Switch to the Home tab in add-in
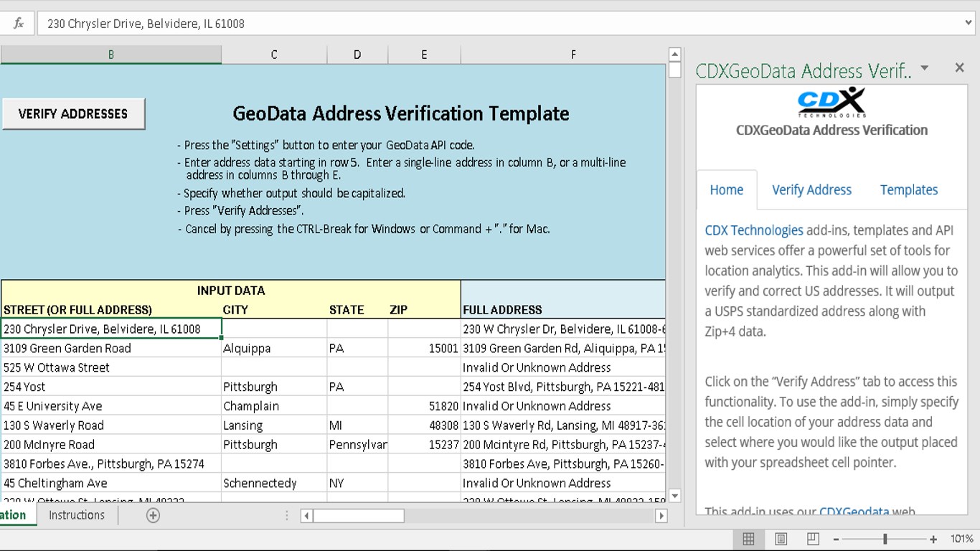 coord(727,190)
